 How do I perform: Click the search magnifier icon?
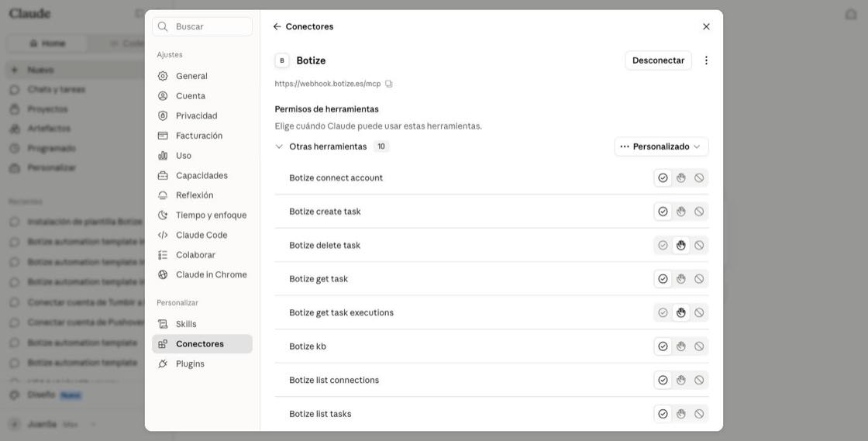pyautogui.click(x=163, y=26)
